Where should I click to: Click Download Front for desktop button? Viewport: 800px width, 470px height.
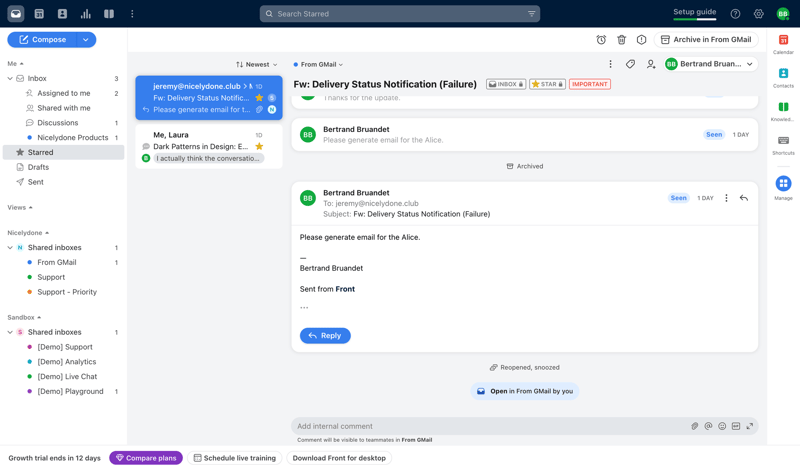pos(339,458)
